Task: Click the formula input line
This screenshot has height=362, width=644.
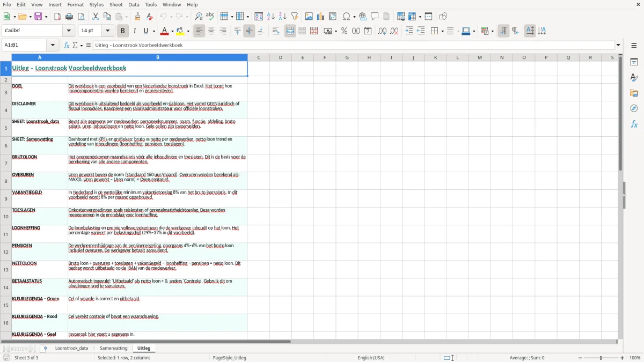Action: point(354,45)
